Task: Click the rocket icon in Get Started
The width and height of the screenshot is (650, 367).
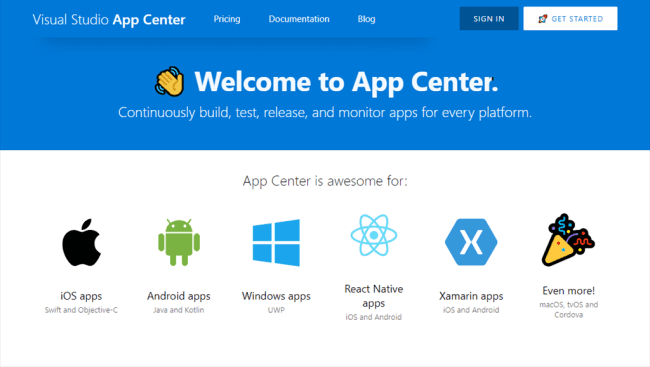Action: [542, 19]
